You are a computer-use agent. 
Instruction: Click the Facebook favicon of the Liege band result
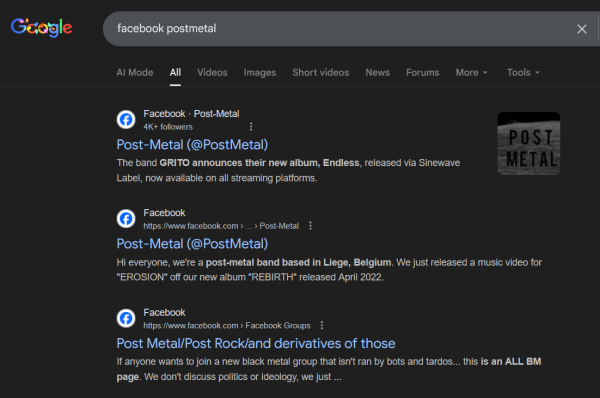point(126,219)
